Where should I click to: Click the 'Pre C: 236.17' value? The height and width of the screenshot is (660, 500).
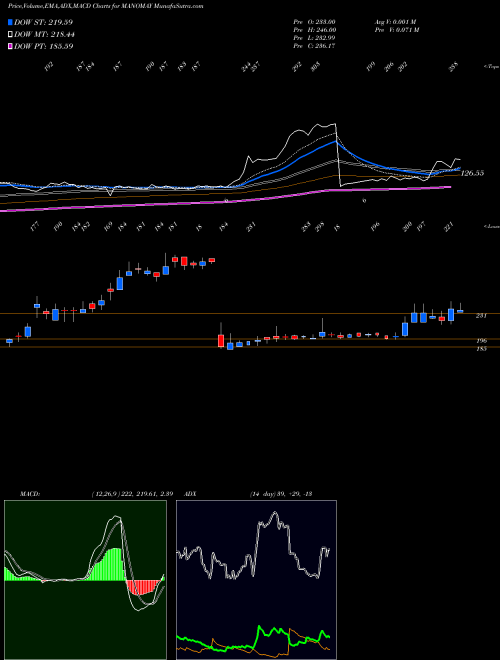pos(314,46)
